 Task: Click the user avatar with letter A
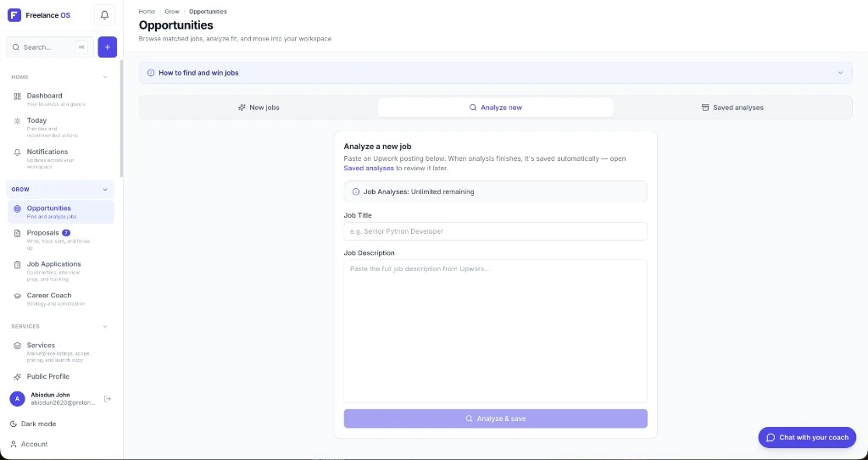[17, 398]
